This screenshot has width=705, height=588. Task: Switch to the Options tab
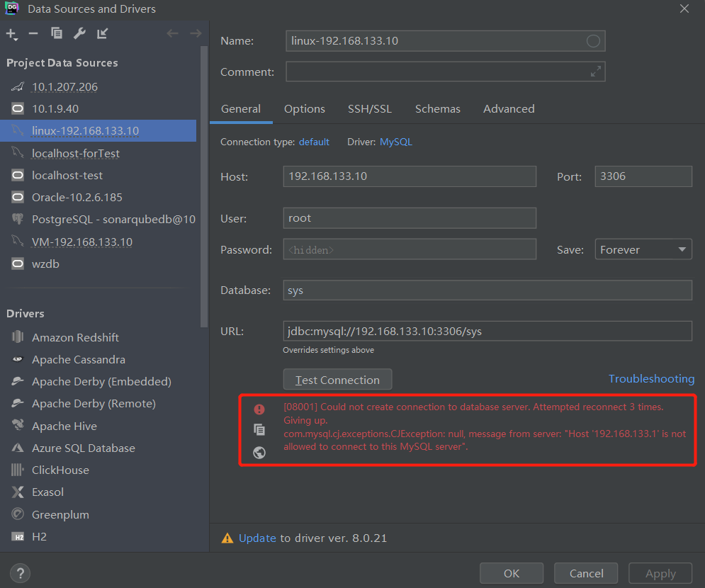(x=305, y=109)
